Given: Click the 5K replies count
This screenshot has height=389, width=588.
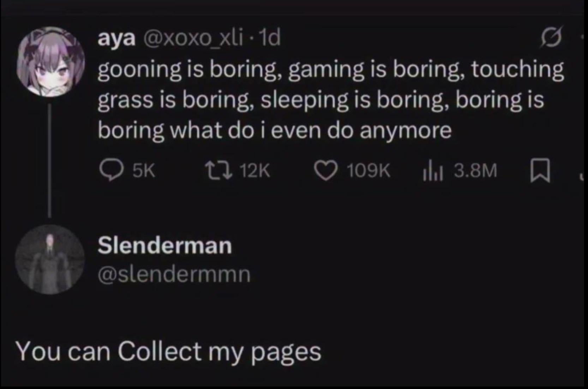Looking at the screenshot, I should pos(144,171).
